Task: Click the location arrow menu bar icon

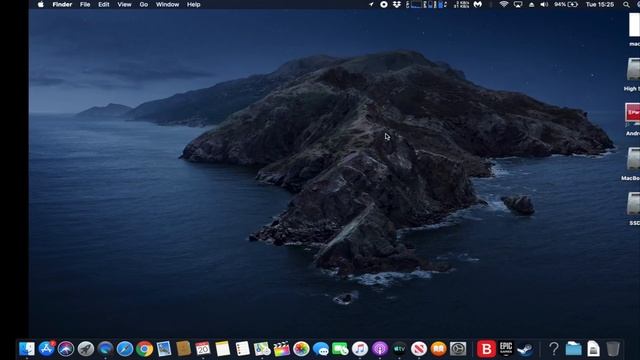Action: point(371,4)
